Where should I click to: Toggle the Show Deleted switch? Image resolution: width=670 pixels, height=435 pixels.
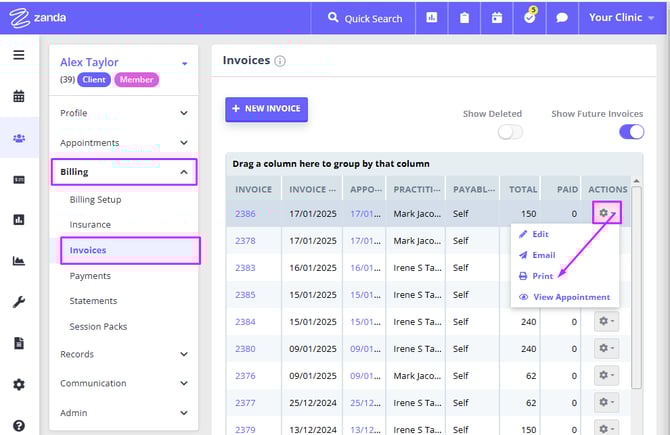pos(510,132)
